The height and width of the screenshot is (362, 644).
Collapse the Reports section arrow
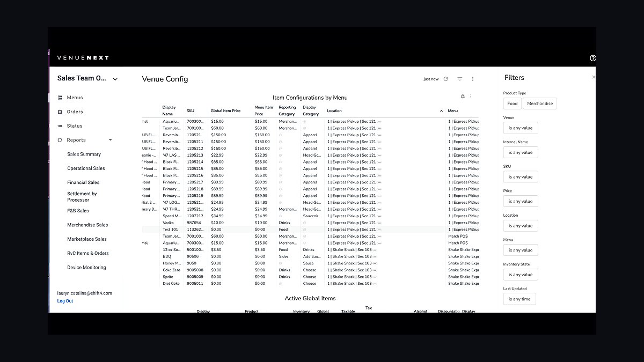coord(111,140)
